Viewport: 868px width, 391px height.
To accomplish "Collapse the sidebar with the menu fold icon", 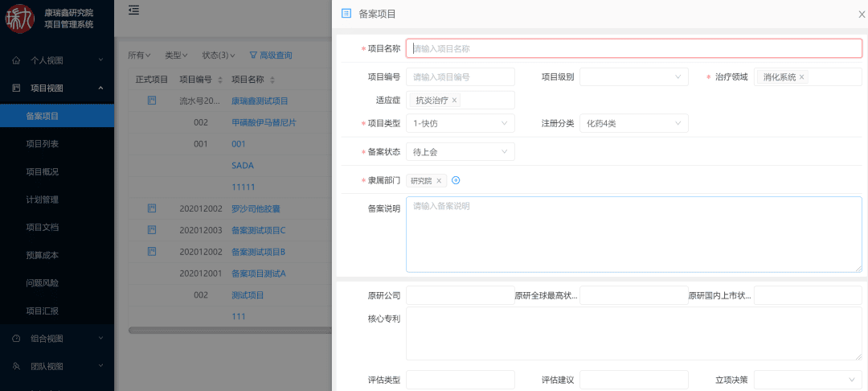I will tap(133, 10).
